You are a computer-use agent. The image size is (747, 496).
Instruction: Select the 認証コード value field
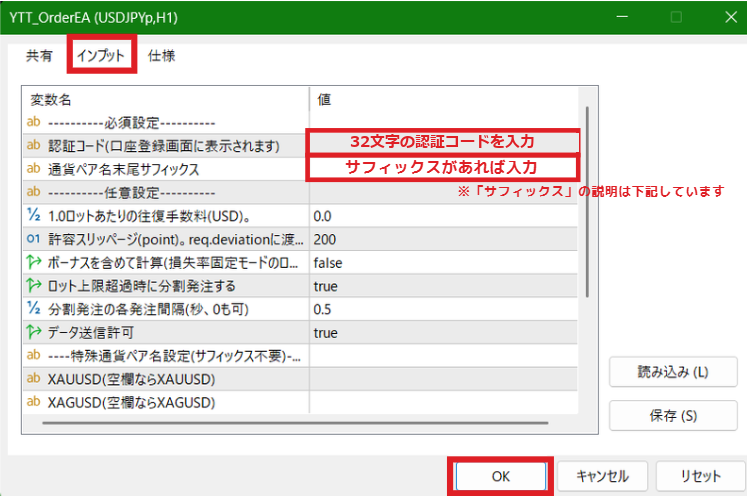point(443,142)
